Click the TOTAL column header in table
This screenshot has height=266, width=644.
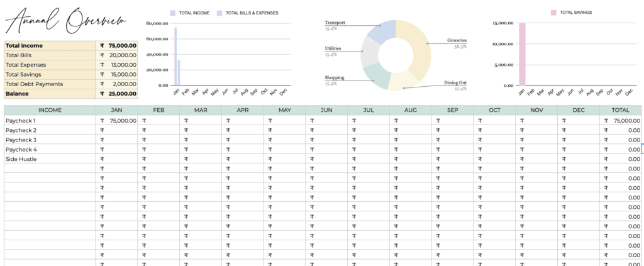(621, 110)
